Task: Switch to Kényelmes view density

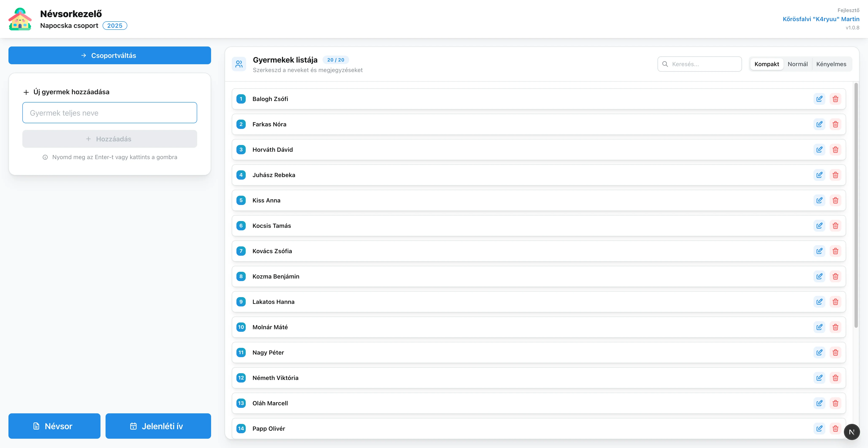Action: tap(831, 64)
